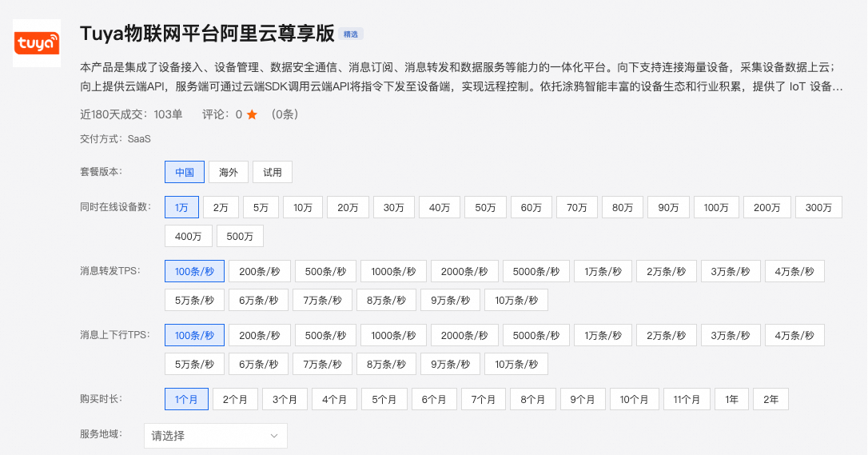Screen dimensions: 868x455
Task: Choose 2年 purchase duration
Action: click(x=770, y=399)
